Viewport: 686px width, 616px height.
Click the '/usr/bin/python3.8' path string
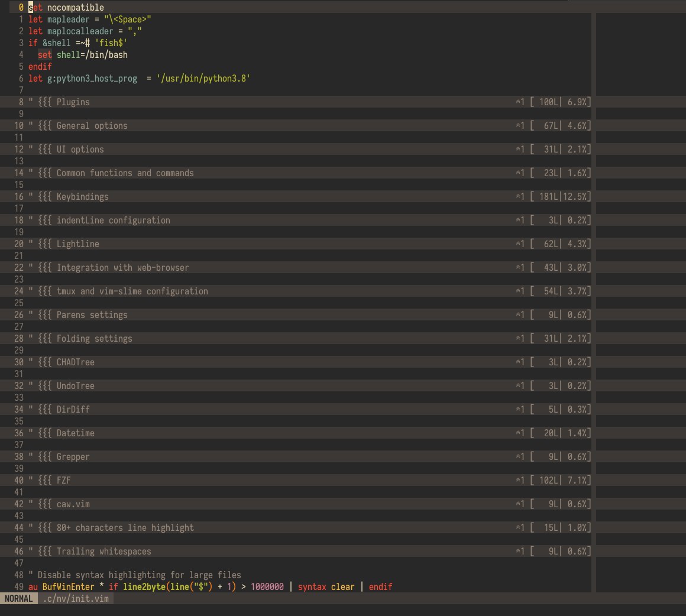(x=203, y=78)
